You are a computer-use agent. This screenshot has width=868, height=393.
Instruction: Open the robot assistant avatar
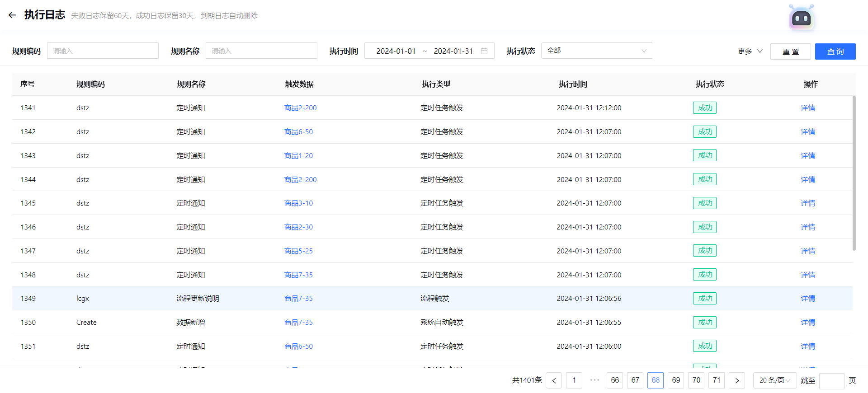coord(801,18)
